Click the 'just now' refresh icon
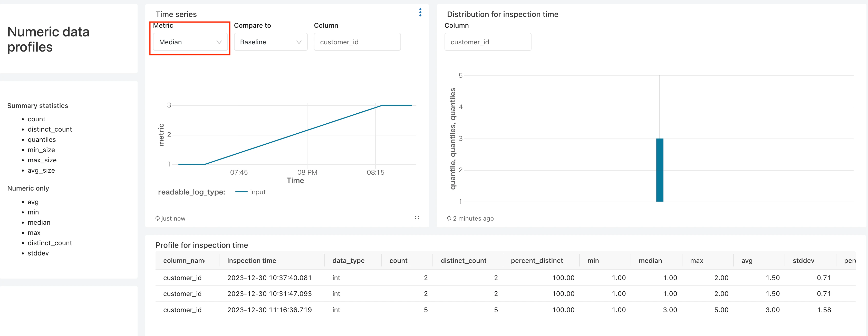The image size is (868, 336). (x=157, y=219)
